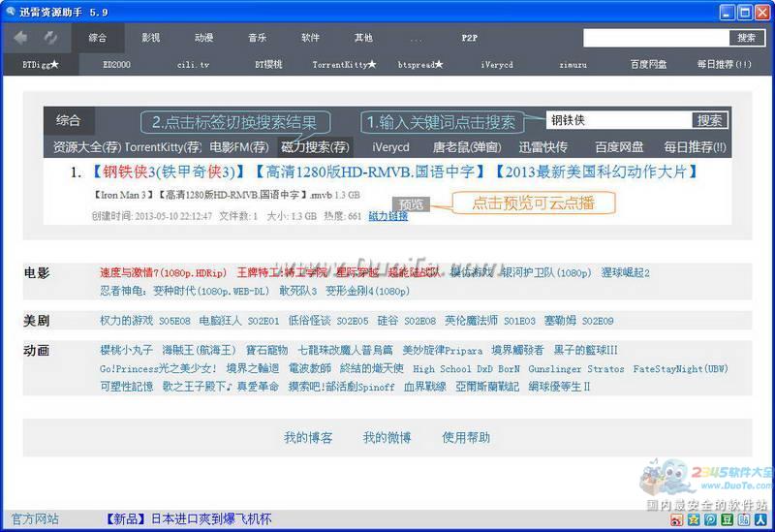Viewport: 775px width, 532px height.
Task: Click the 预览 preview button
Action: pyautogui.click(x=411, y=203)
